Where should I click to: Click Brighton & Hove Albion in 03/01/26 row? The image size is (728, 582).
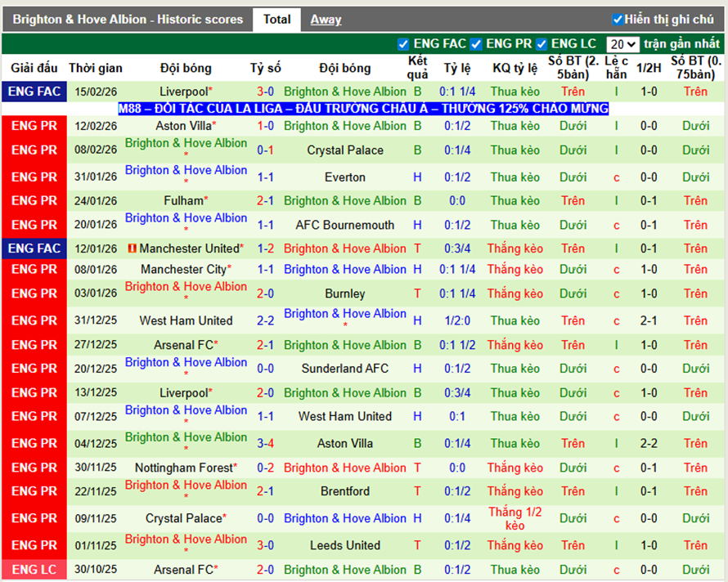coord(186,287)
